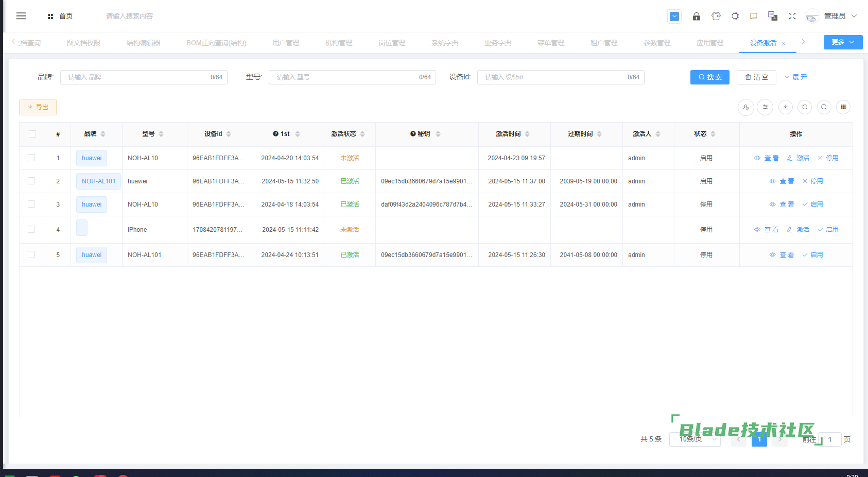This screenshot has height=477, width=868.
Task: Click the admin avatar image
Action: (812, 16)
